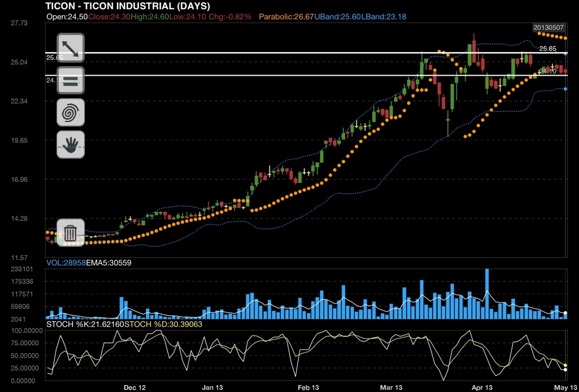Click the Jan 13 date axis label

213,387
